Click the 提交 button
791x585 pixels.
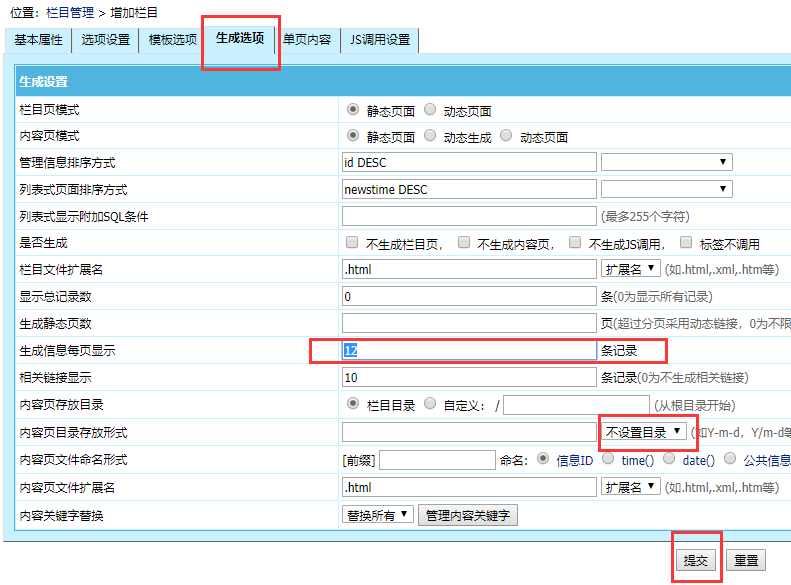pyautogui.click(x=695, y=560)
